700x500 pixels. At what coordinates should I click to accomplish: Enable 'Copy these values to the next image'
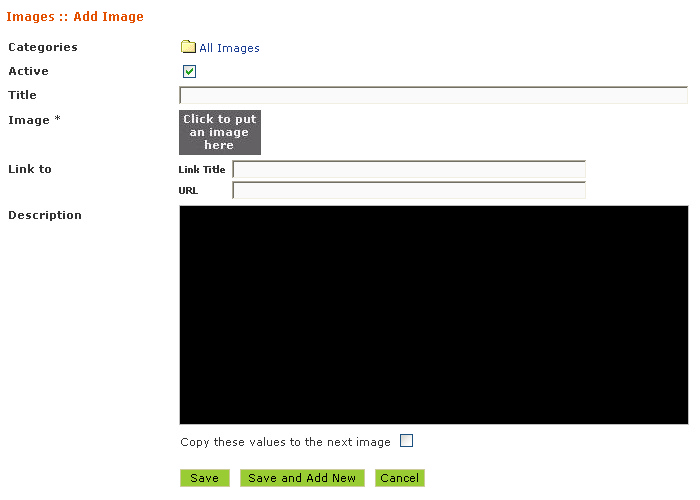pos(406,441)
